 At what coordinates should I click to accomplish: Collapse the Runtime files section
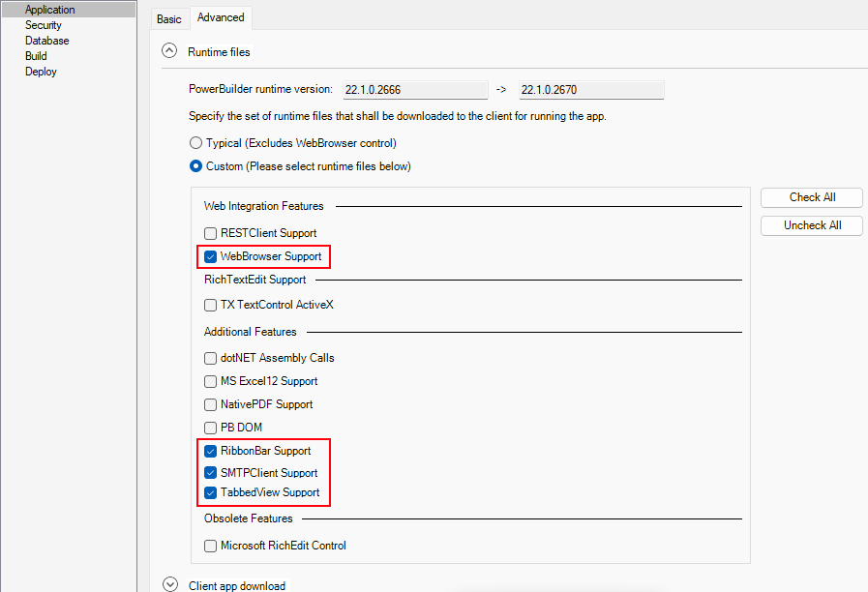coord(169,51)
